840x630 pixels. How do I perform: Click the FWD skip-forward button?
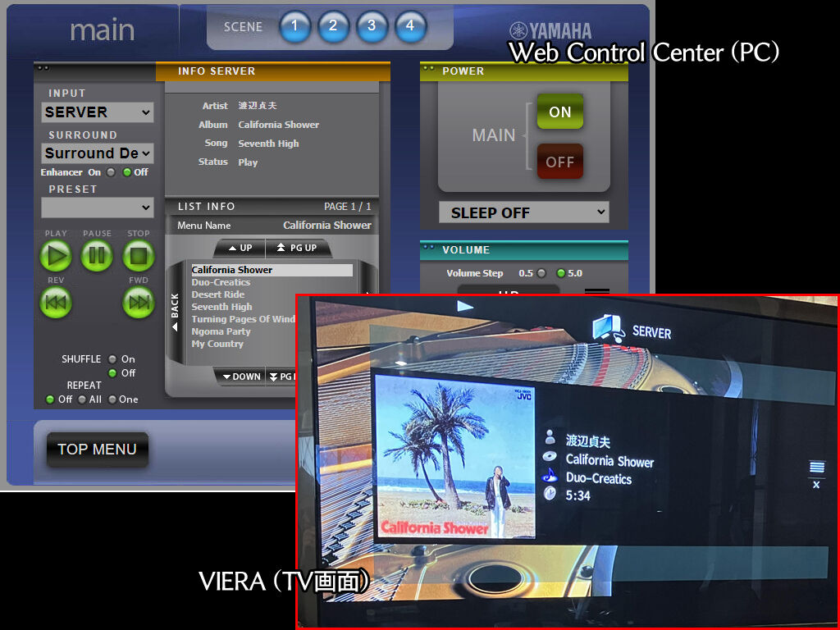tap(139, 303)
